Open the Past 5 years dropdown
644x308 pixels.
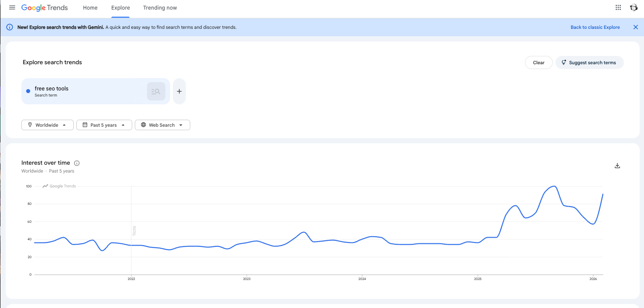(104, 125)
